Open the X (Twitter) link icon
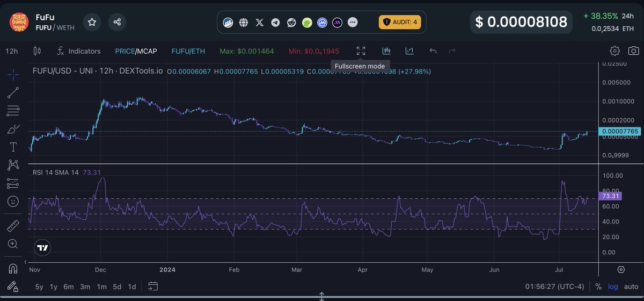Screen dimensions: 644x301 point(260,23)
